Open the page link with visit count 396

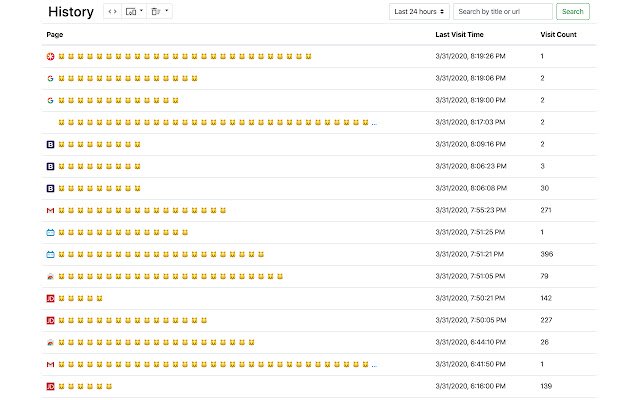(161, 255)
